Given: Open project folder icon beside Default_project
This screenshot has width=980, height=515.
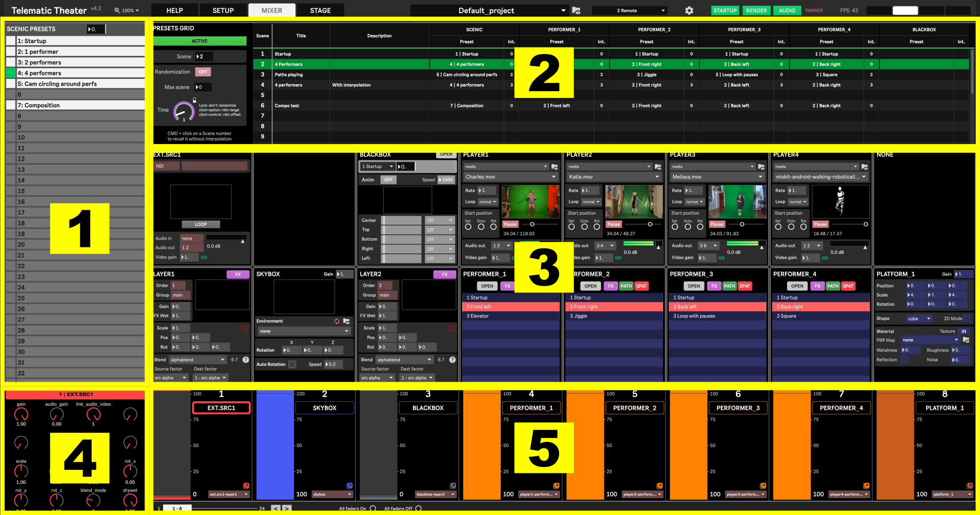Looking at the screenshot, I should [576, 10].
